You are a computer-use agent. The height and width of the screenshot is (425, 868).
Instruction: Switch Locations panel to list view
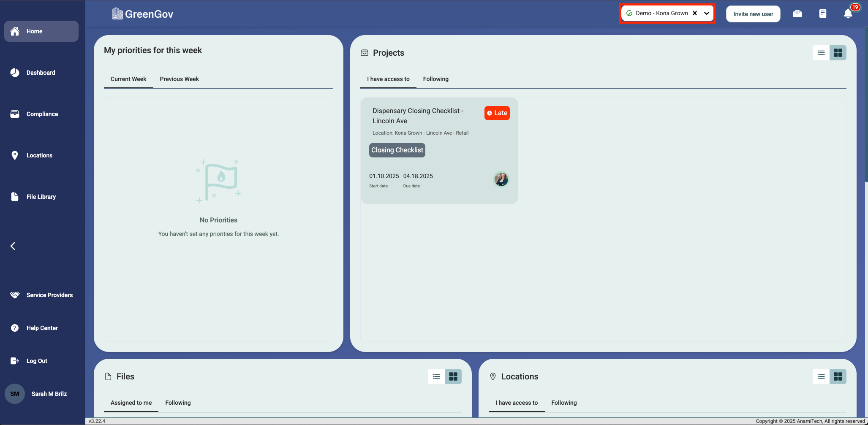click(821, 376)
